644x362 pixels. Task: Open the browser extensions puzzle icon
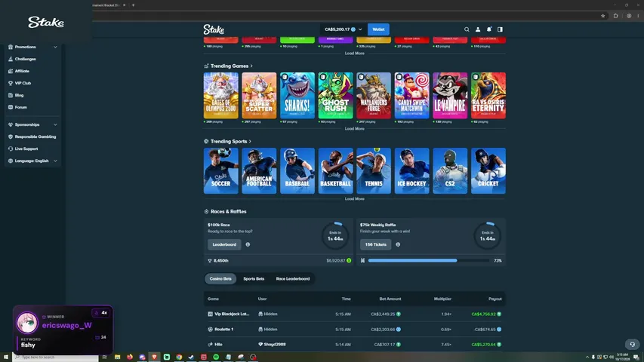(615, 16)
